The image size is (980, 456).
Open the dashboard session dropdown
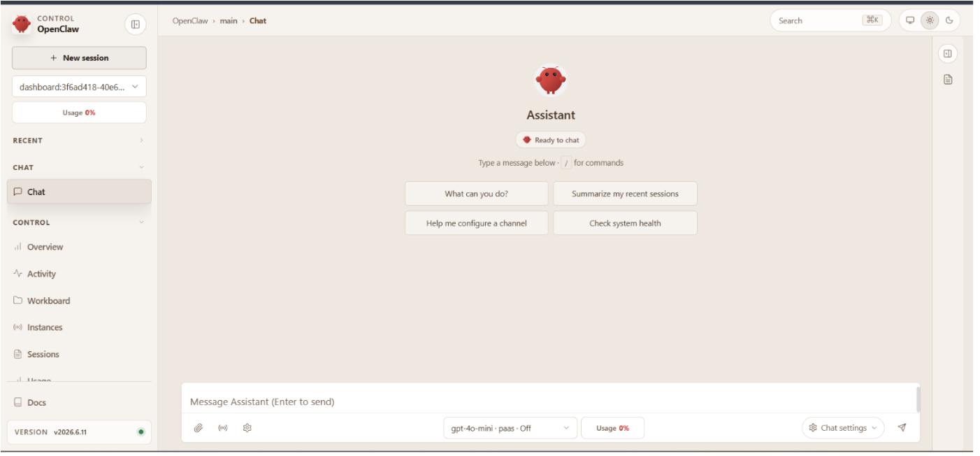coord(79,87)
